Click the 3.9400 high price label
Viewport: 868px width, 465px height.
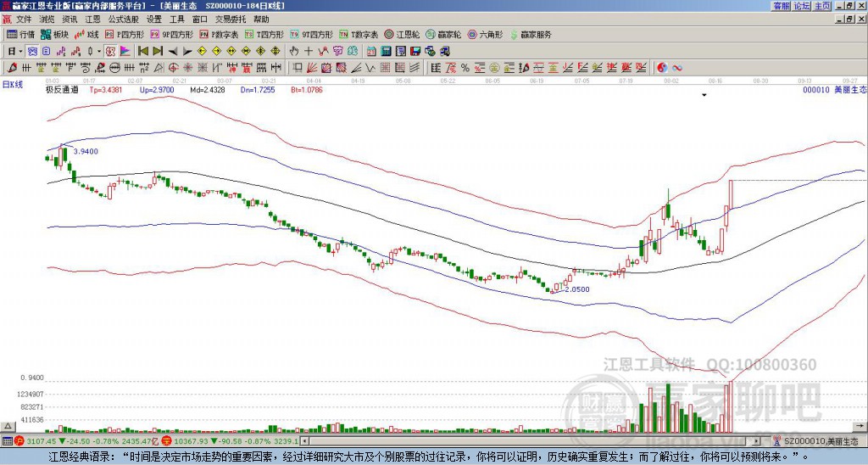[86, 151]
